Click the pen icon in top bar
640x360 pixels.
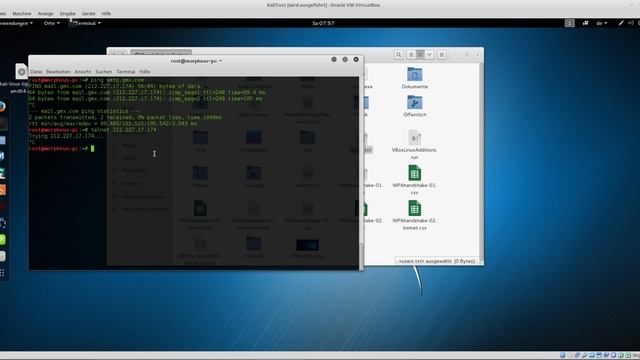(x=621, y=23)
